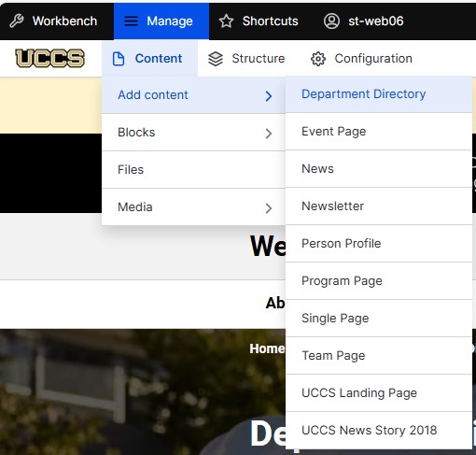
Task: Open the Shortcuts toolbar tab
Action: [260, 21]
